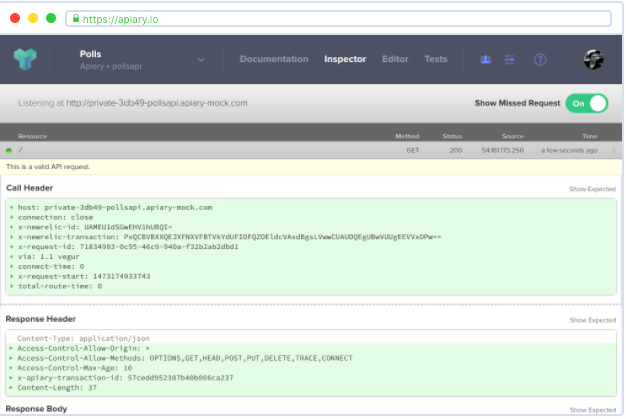
Task: Select the GET / request row
Action: (x=311, y=150)
